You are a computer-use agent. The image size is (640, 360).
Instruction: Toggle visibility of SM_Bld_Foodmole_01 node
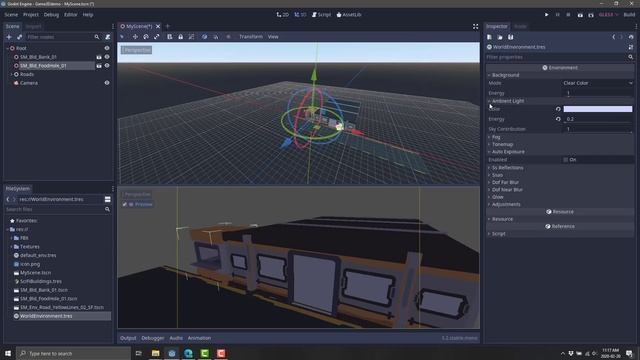coord(107,66)
